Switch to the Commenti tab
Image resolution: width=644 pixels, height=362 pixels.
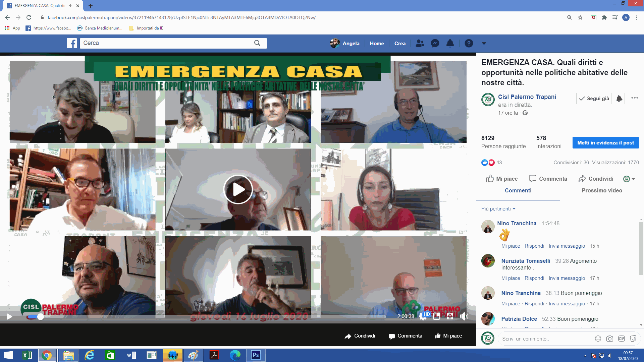(x=518, y=191)
